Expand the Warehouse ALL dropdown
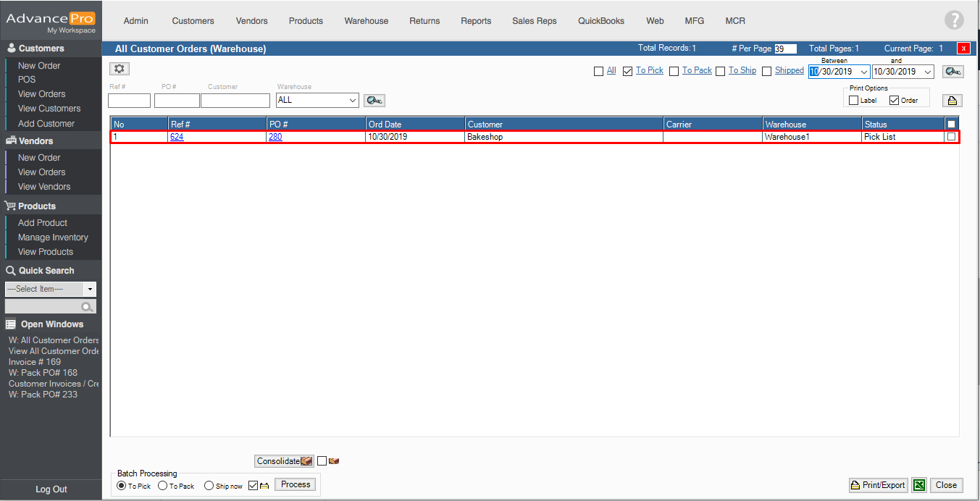Image resolution: width=980 pixels, height=501 pixels. tap(352, 100)
